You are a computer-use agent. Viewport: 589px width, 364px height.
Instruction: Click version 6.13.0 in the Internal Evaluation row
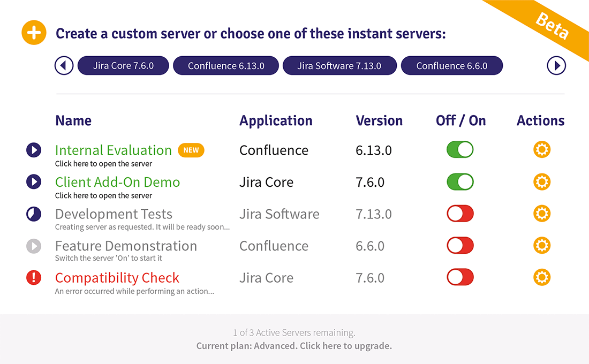click(x=374, y=150)
